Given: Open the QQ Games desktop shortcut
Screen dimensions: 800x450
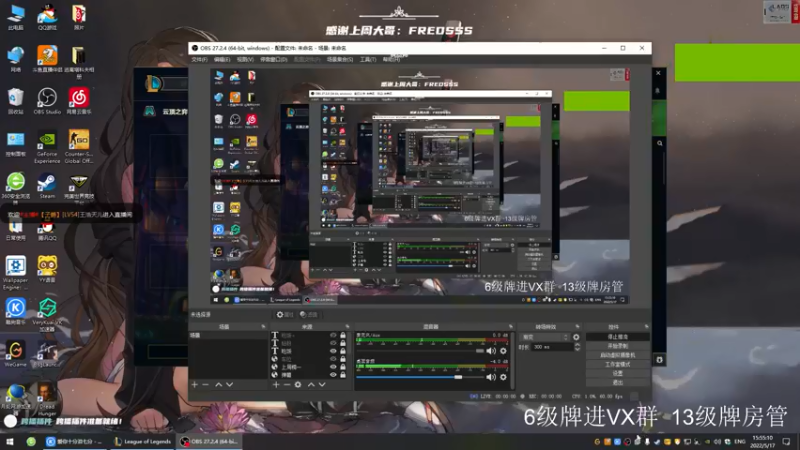Looking at the screenshot, I should [x=47, y=17].
